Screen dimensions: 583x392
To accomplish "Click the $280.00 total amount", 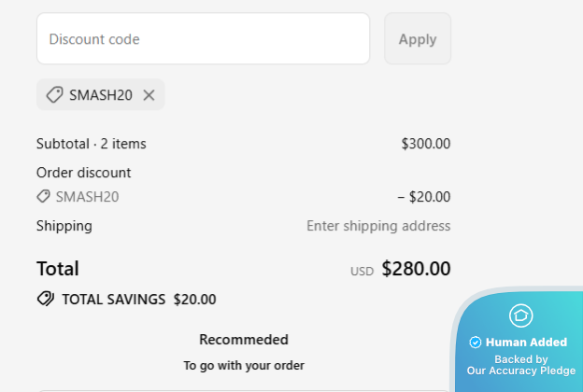I will [x=416, y=270].
